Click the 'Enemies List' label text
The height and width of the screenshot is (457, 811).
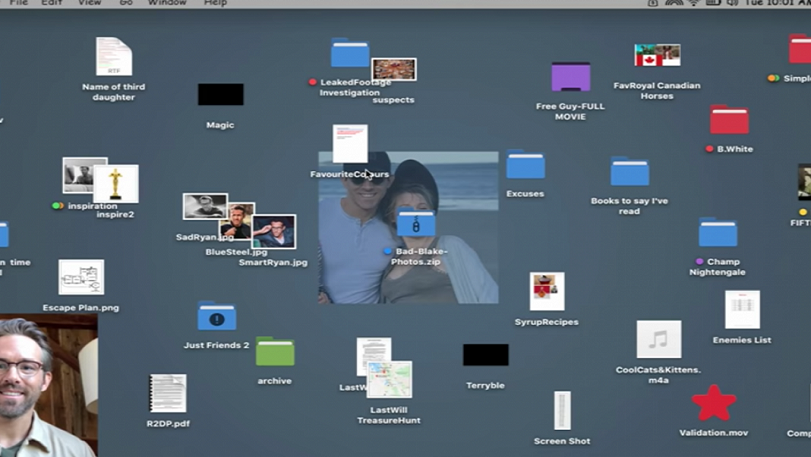point(742,340)
